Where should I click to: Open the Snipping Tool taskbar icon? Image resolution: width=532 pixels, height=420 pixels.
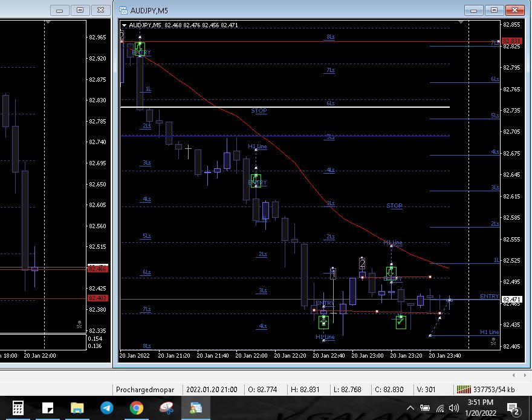coord(166,409)
